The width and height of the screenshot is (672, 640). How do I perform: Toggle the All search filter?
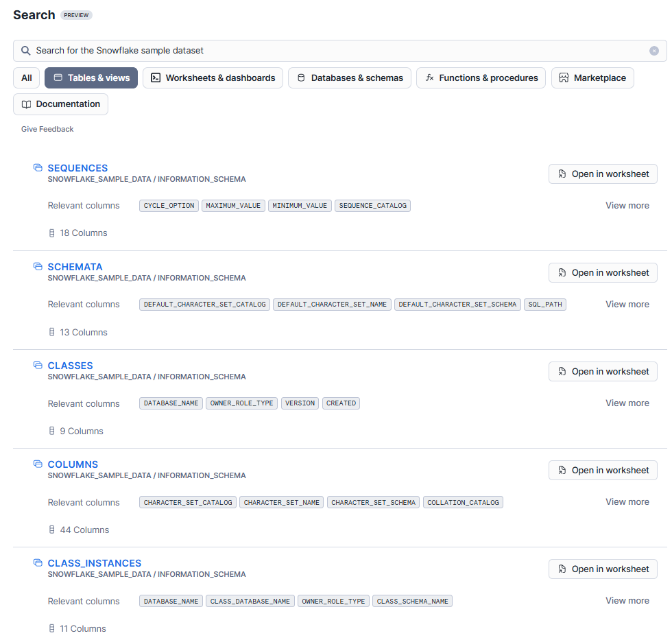(x=26, y=78)
